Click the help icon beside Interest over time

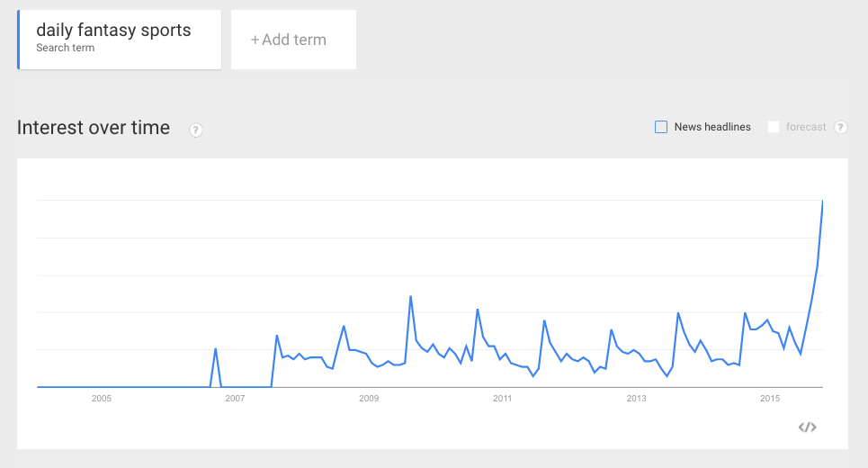[195, 130]
